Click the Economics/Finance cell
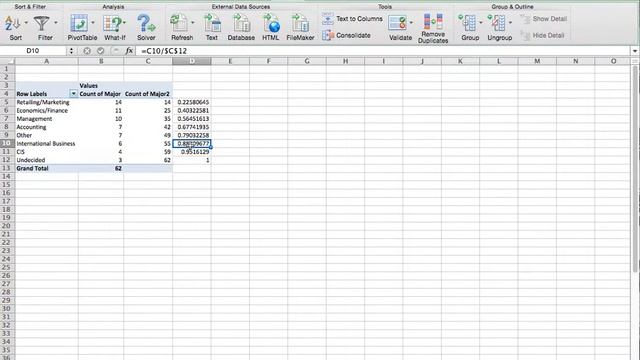The image size is (640, 360). click(x=47, y=111)
